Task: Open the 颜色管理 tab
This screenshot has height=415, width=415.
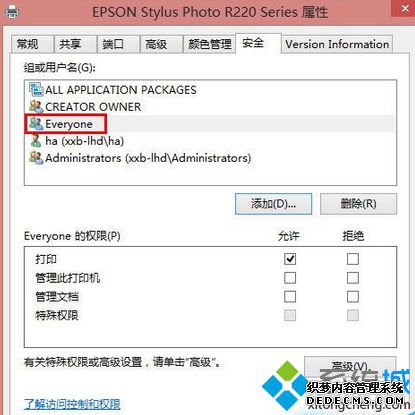Action: (209, 44)
